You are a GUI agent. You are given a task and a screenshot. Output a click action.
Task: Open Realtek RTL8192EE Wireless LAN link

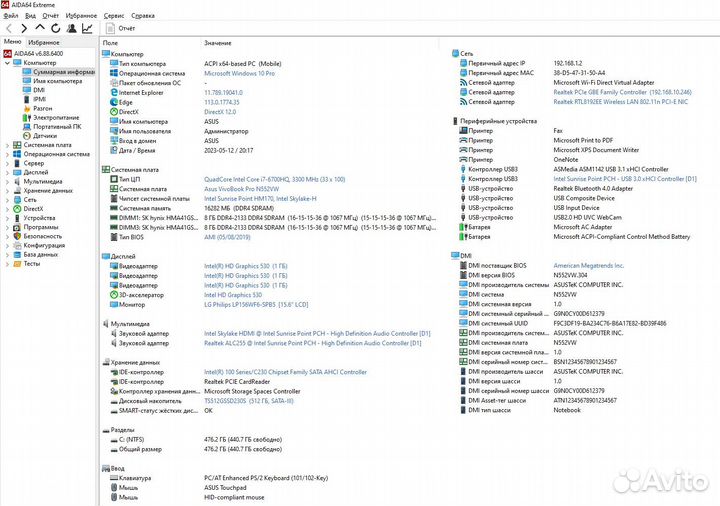(620, 102)
